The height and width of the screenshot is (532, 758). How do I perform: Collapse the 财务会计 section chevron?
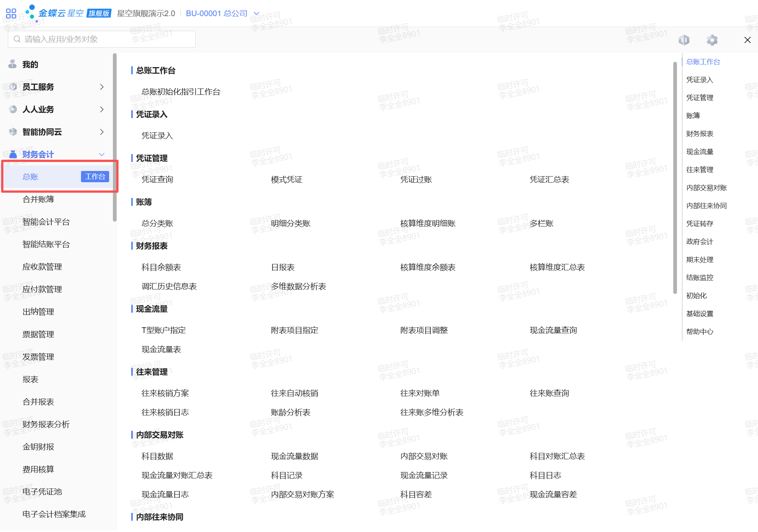[102, 154]
